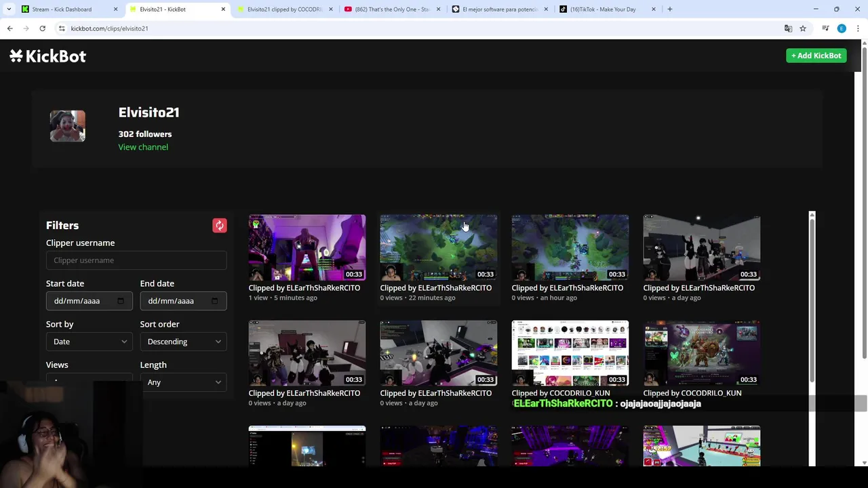Click the '1 view • 5 minutes ago' text
The width and height of the screenshot is (868, 488).
283,298
